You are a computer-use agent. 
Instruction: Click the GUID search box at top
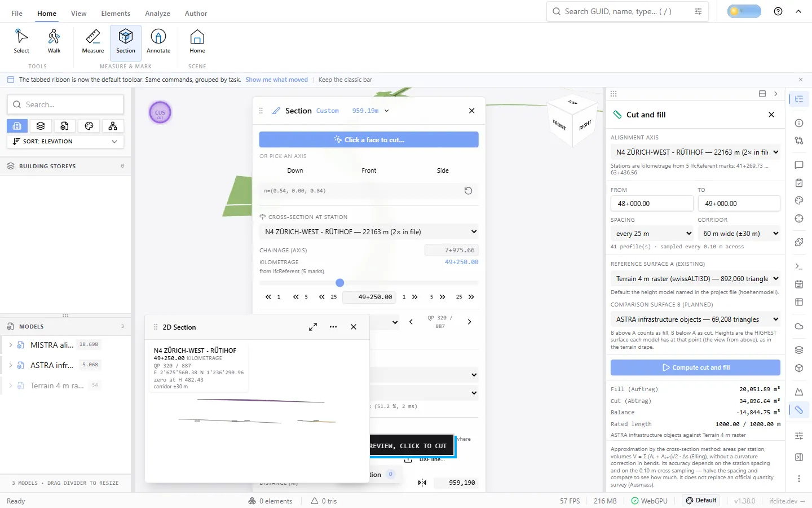pos(628,11)
